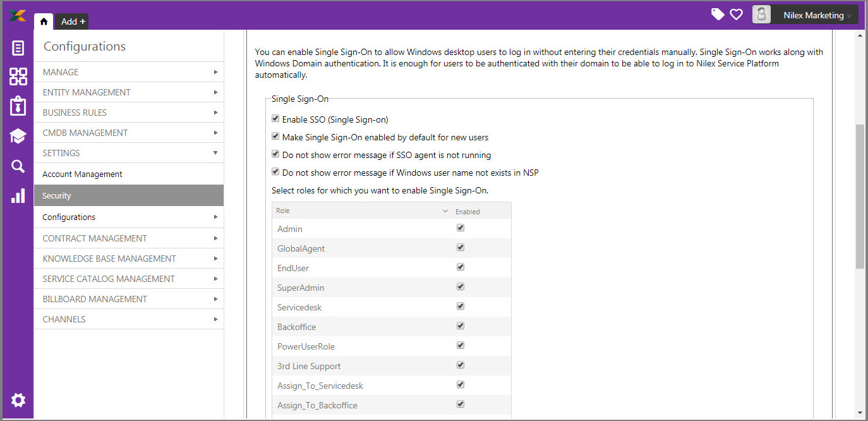Expand CONTRACT MANAGEMENT section

coord(129,238)
